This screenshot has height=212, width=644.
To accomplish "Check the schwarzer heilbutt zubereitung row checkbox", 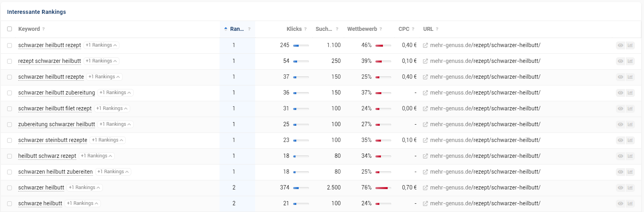I will [9, 93].
